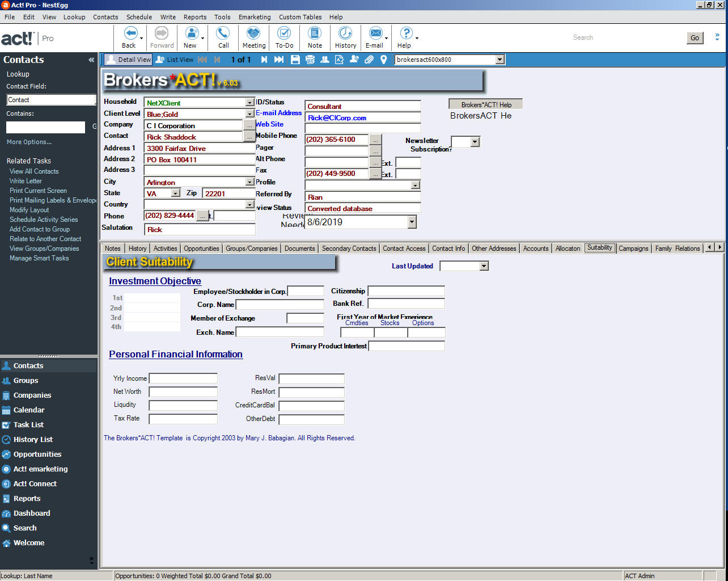Open the Country dropdown
This screenshot has width=728, height=581.
[249, 204]
